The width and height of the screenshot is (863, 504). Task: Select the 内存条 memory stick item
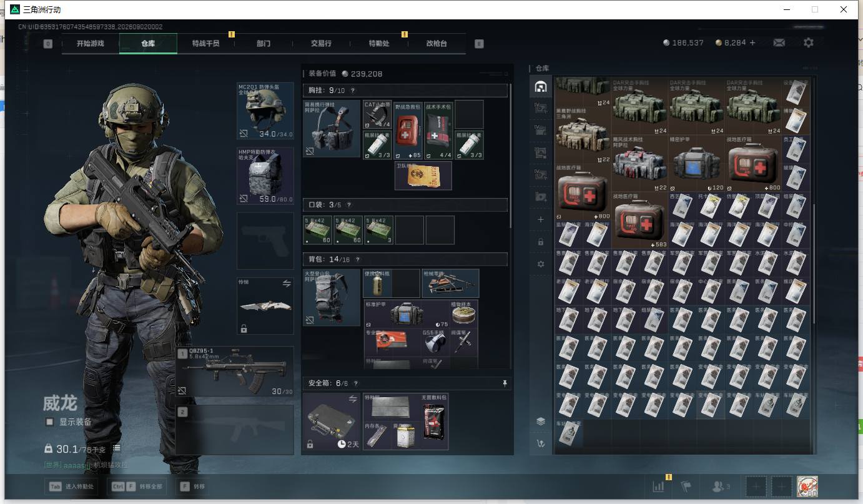pyautogui.click(x=377, y=435)
